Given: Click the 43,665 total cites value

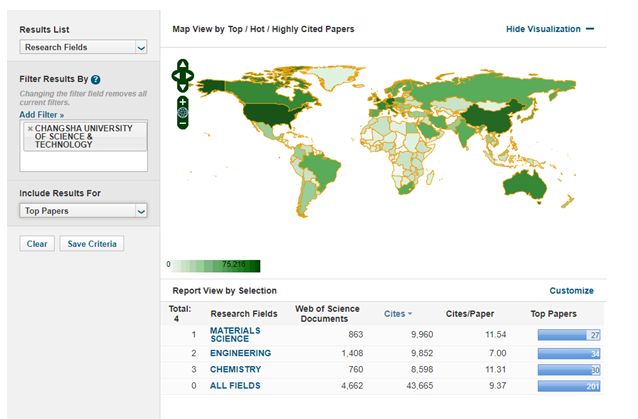Looking at the screenshot, I should [420, 386].
